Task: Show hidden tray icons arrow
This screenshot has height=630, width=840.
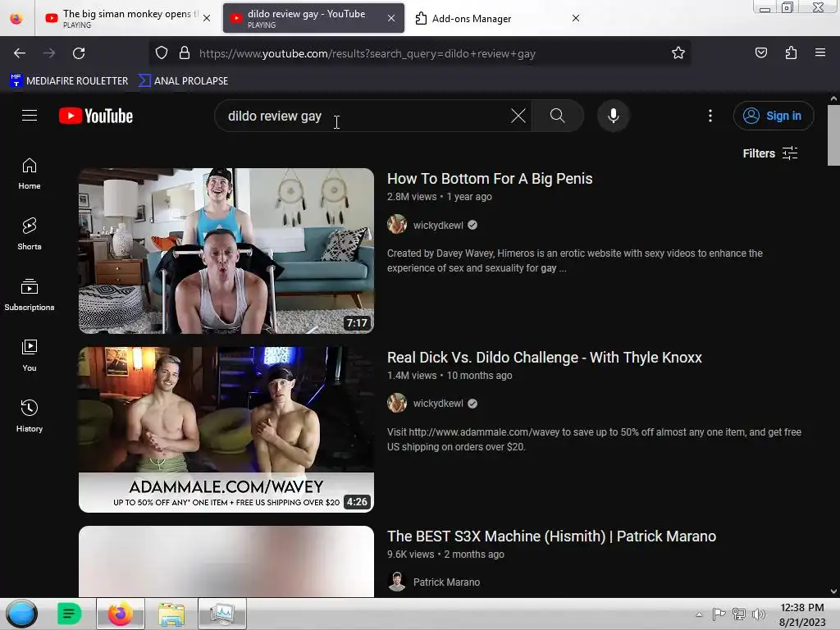Action: coord(699,615)
